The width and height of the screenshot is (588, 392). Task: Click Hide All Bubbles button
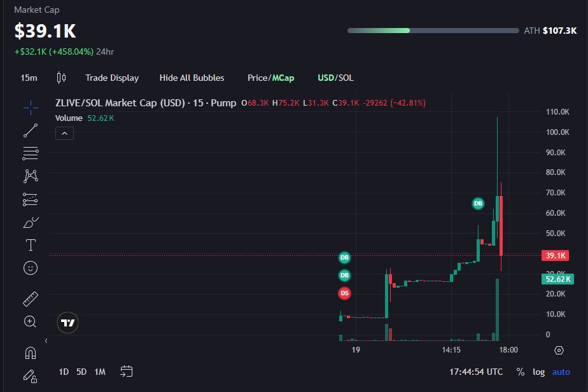pyautogui.click(x=192, y=78)
